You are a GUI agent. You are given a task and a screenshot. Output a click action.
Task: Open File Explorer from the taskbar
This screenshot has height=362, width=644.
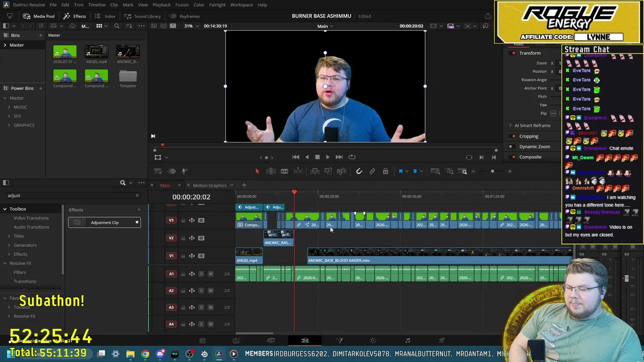pos(130,354)
